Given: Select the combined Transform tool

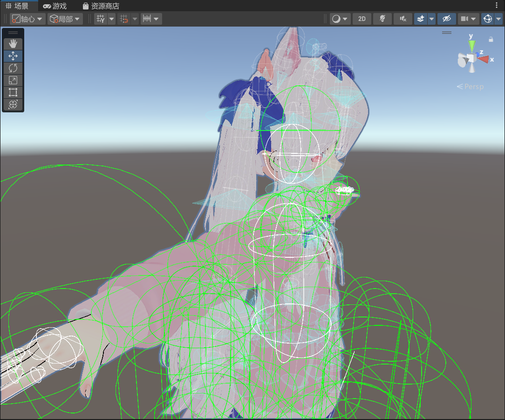Looking at the screenshot, I should [13, 104].
